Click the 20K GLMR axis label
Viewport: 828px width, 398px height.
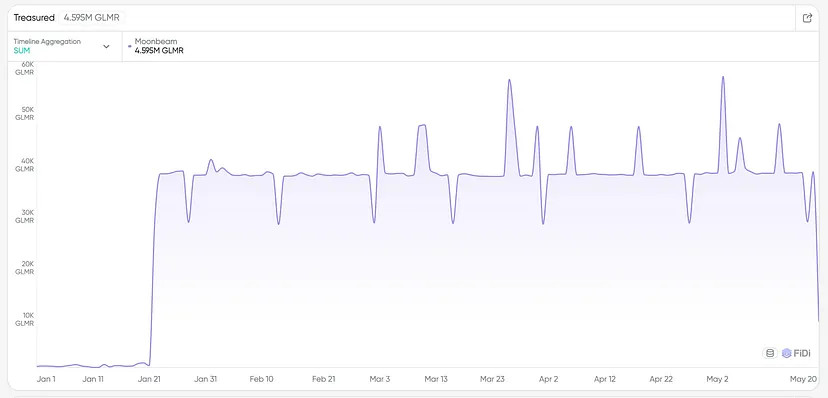tap(25, 268)
